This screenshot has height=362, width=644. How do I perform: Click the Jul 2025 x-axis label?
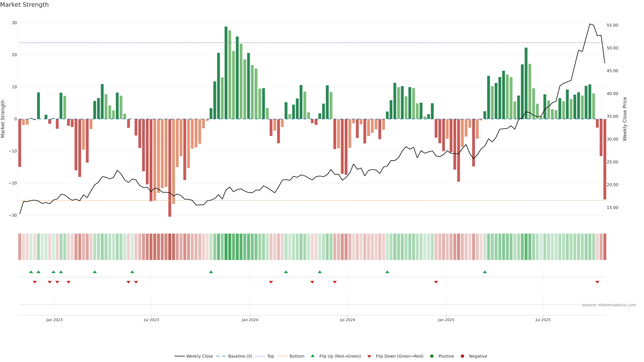coord(543,320)
